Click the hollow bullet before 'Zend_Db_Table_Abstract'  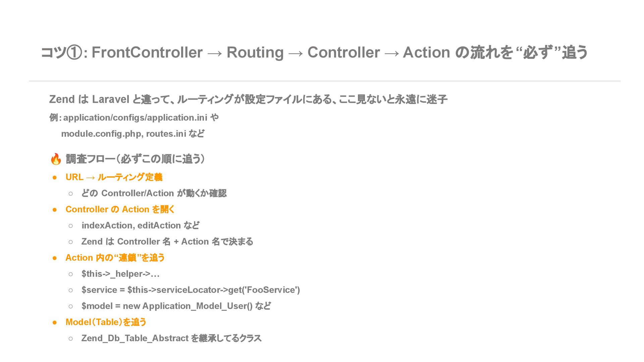[70, 339]
